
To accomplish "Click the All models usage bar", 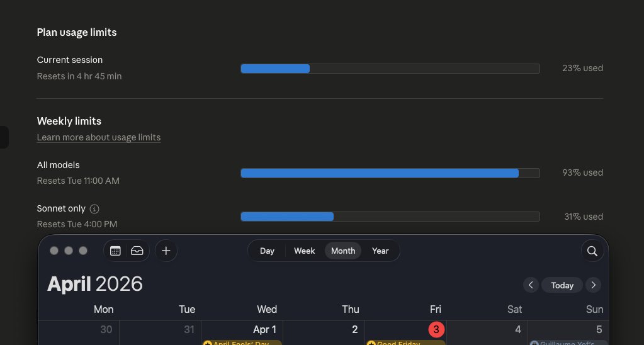I will coord(390,173).
